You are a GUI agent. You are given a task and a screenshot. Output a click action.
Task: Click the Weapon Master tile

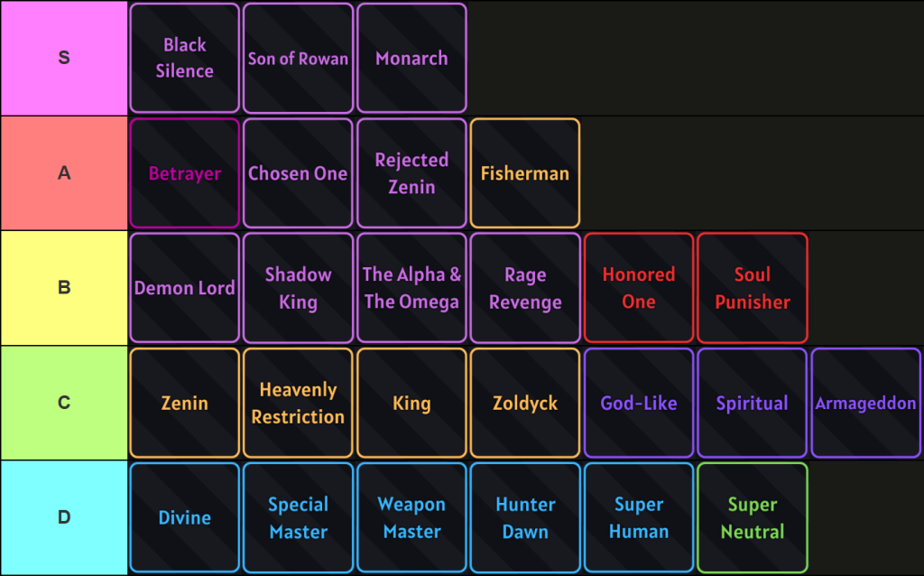tap(411, 518)
